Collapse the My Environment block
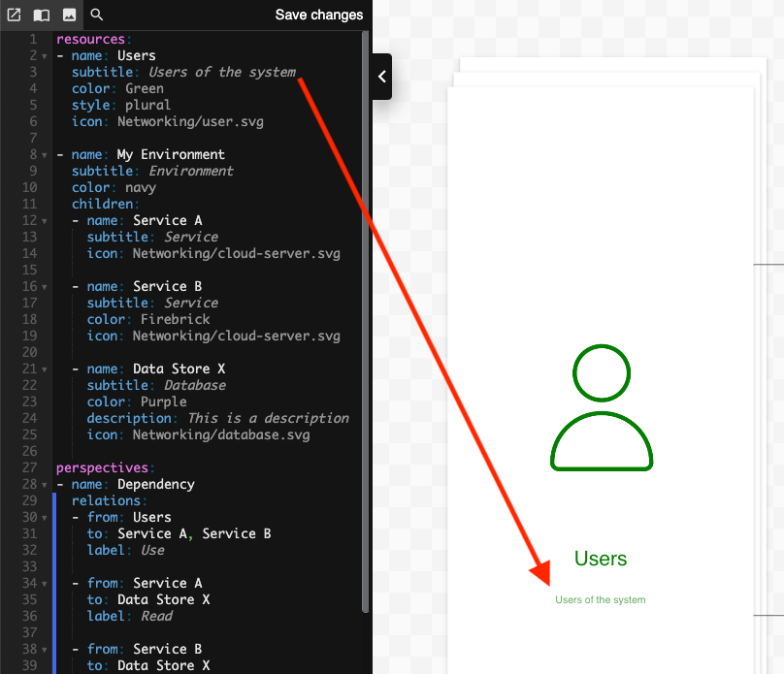This screenshot has width=784, height=674. [x=44, y=154]
